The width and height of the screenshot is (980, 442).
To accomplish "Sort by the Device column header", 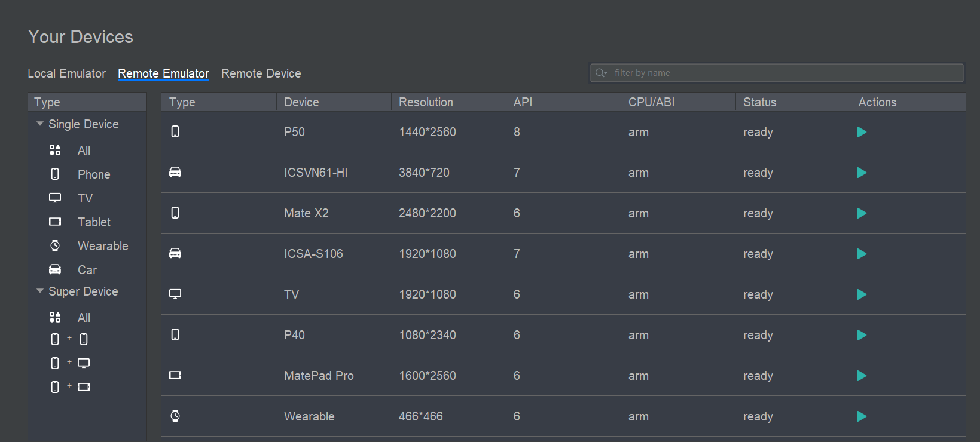I will 334,102.
